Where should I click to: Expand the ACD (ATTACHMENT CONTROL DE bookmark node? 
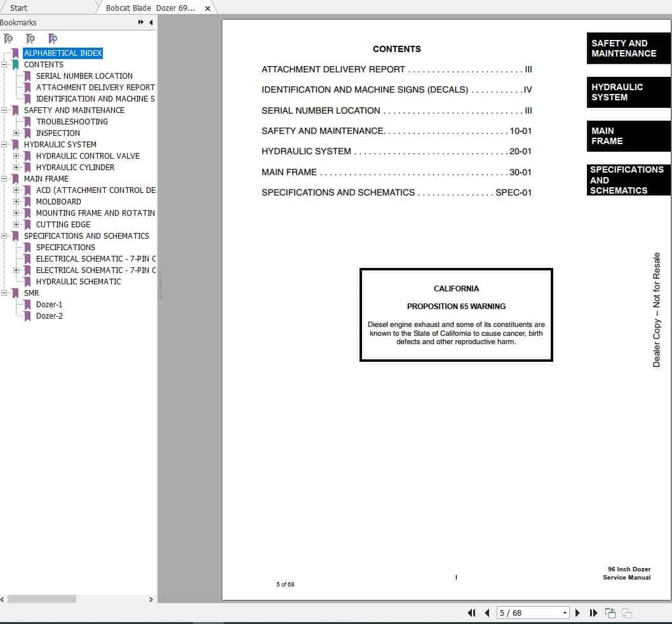click(17, 190)
